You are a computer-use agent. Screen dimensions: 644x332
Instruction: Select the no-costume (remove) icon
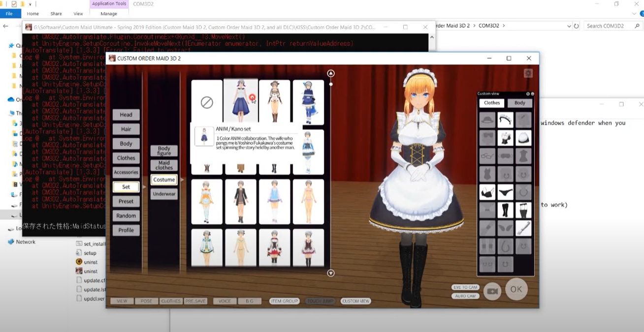(x=207, y=102)
